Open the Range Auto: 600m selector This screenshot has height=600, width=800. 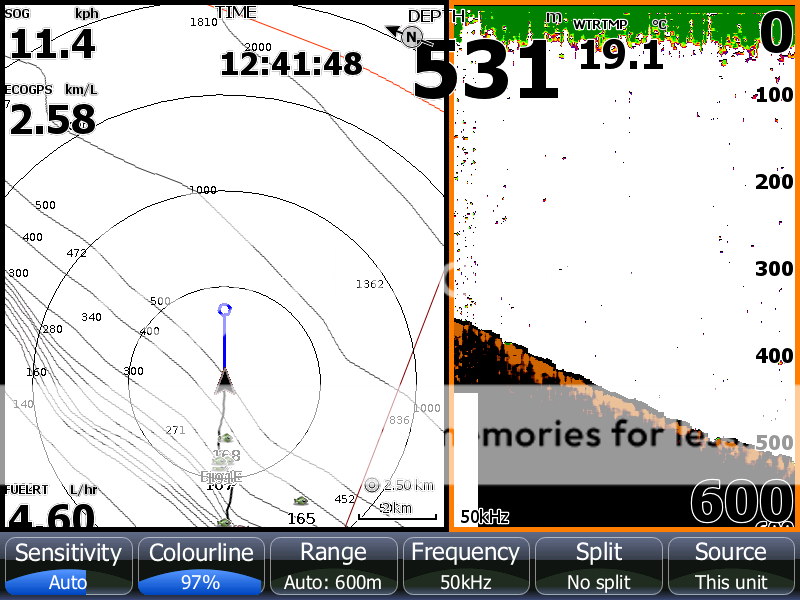[333, 566]
